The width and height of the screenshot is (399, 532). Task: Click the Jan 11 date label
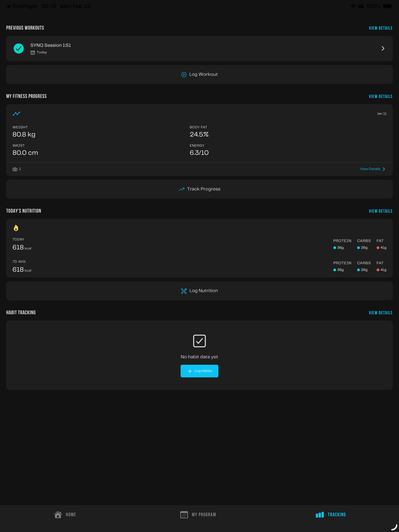point(382,114)
